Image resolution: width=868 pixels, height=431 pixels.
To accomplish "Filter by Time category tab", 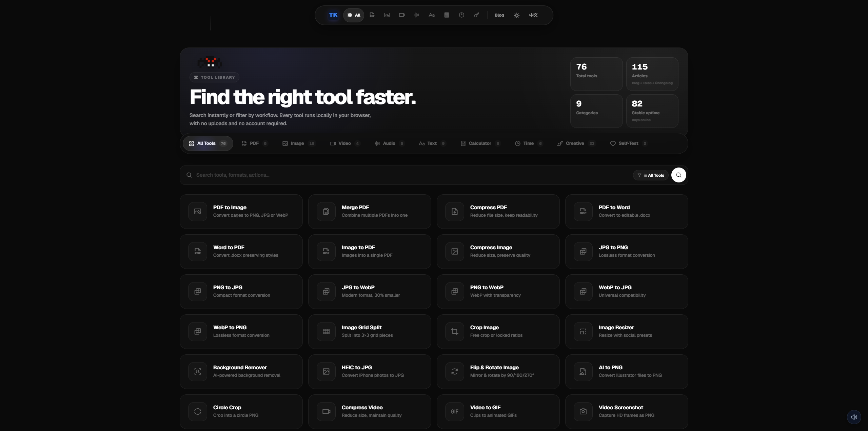I will coord(529,143).
